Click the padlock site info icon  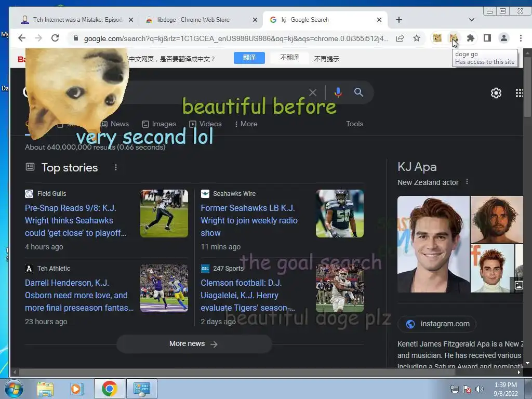click(76, 38)
